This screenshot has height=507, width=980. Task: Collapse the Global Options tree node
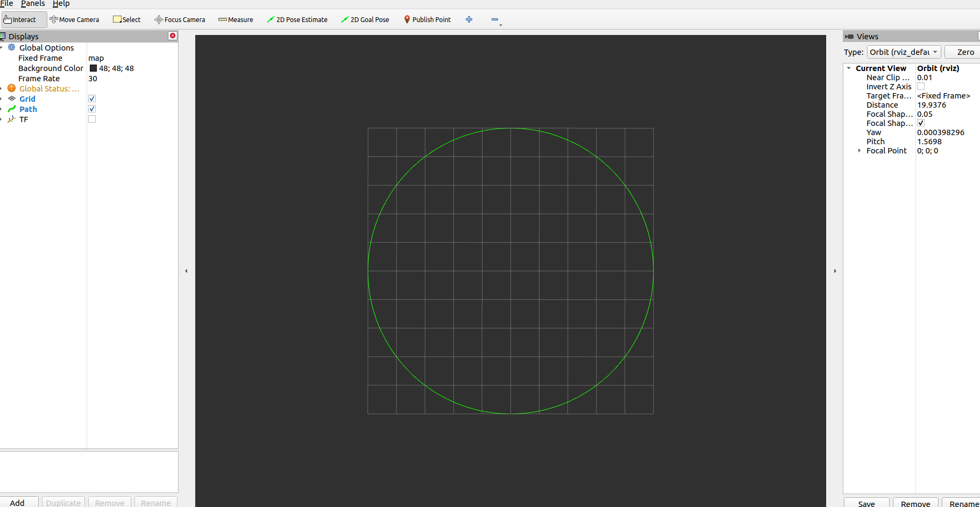[2, 47]
